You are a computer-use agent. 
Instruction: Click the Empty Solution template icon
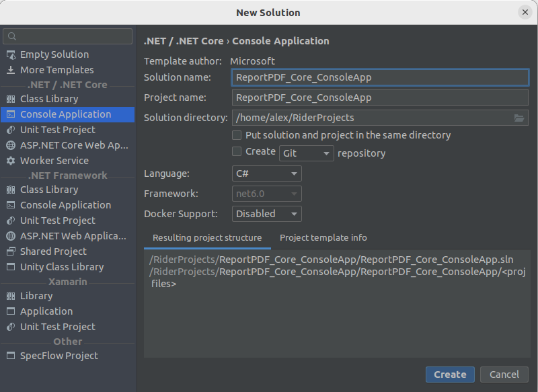coord(11,54)
